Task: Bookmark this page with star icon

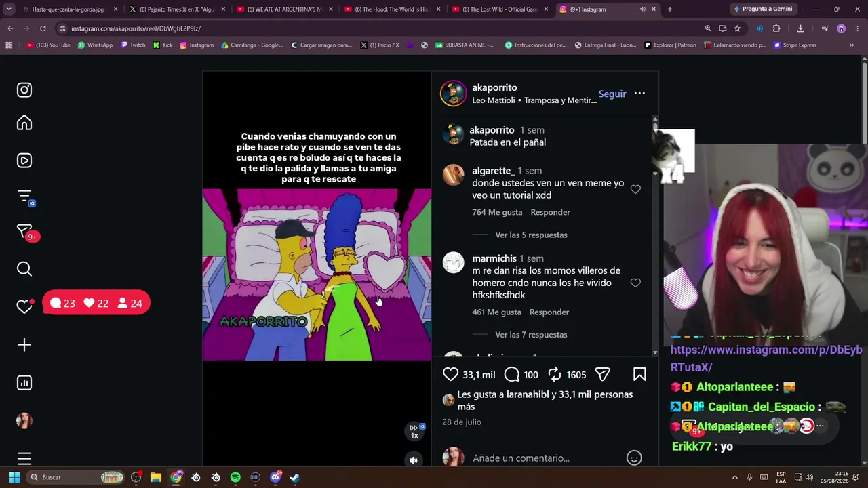Action: coord(737,28)
